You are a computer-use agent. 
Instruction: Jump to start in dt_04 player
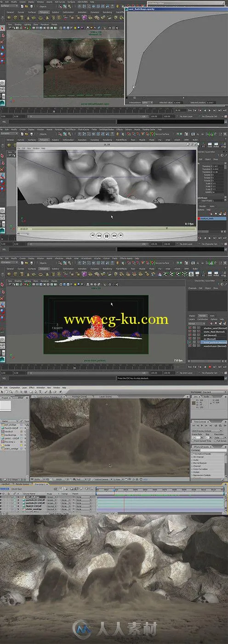(92, 236)
